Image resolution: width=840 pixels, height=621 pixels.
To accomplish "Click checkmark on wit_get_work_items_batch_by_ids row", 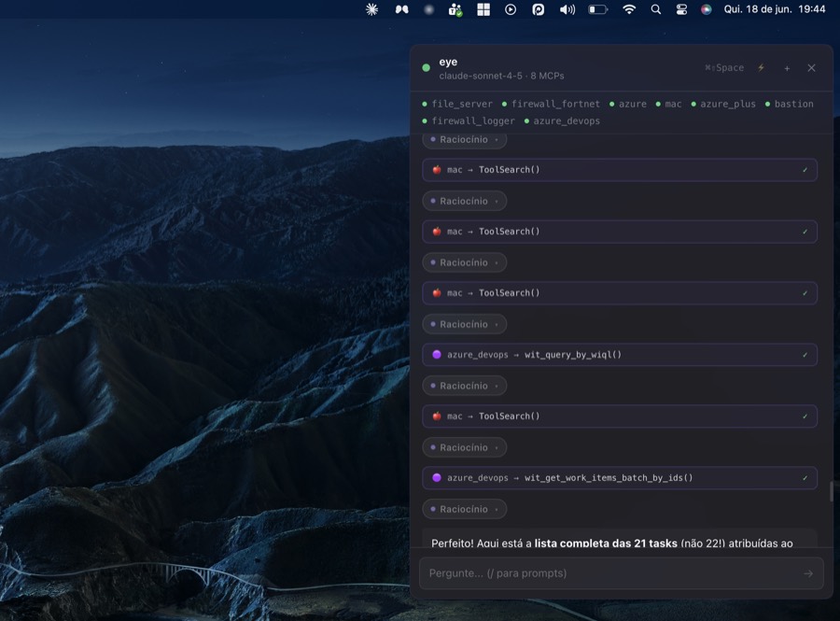I will pos(805,478).
